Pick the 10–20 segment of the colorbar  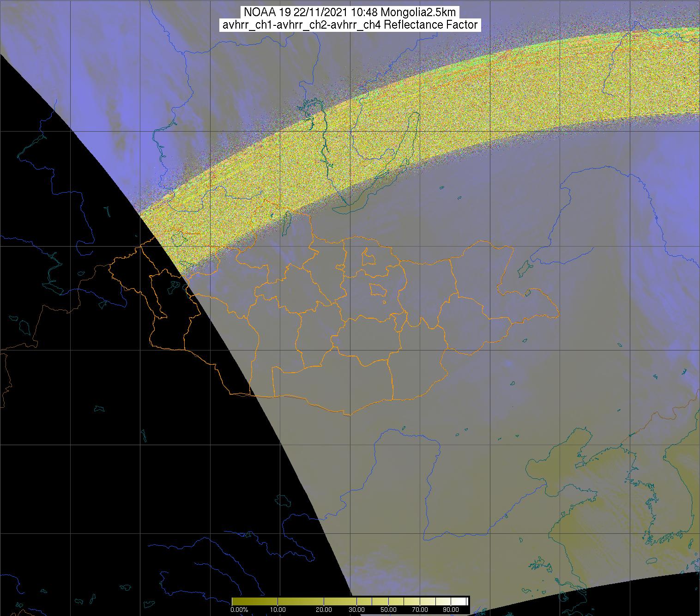tap(300, 601)
